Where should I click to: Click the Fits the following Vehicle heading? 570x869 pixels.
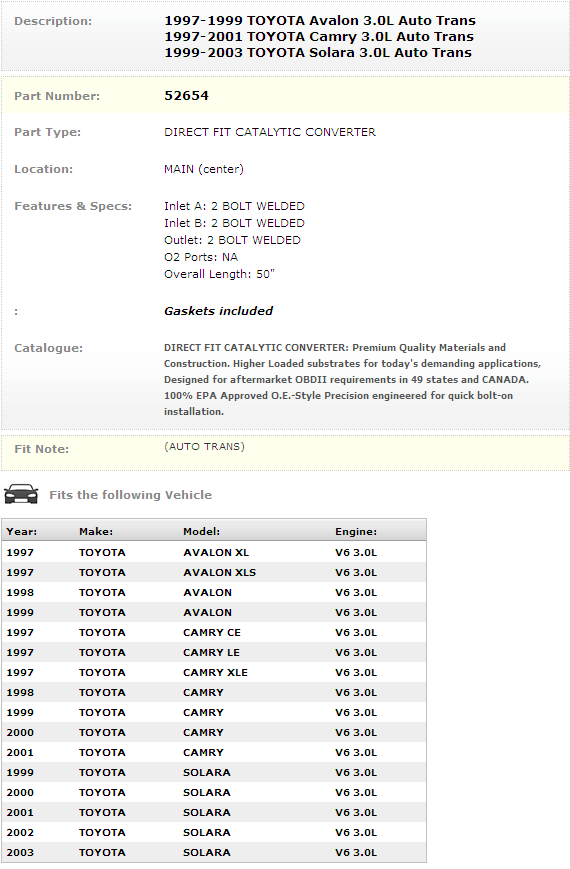pyautogui.click(x=130, y=495)
